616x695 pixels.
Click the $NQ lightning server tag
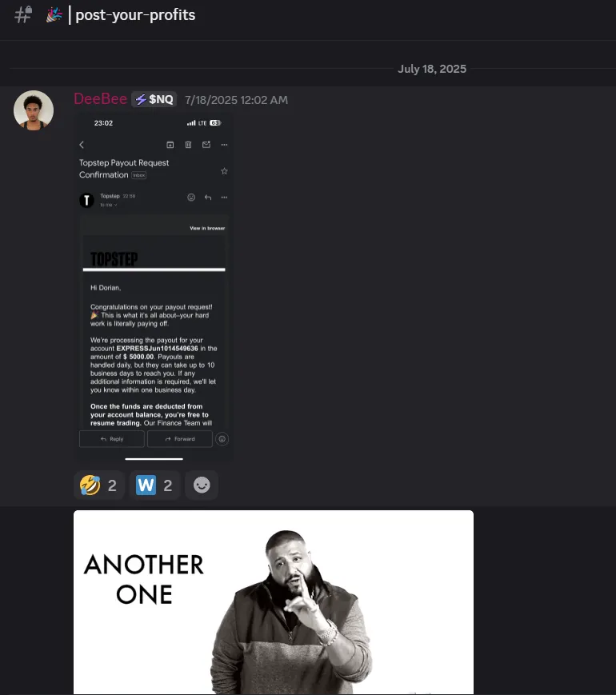click(154, 99)
